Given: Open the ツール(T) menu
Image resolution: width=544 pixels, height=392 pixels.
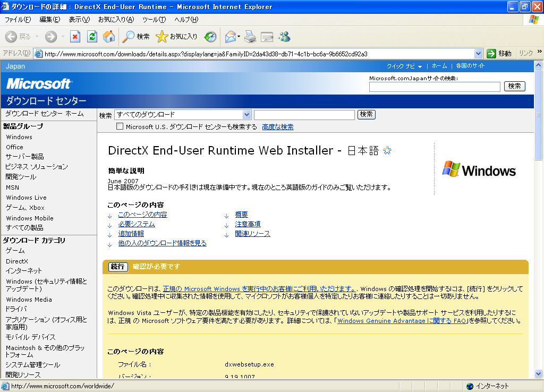Looking at the screenshot, I should click(x=154, y=20).
